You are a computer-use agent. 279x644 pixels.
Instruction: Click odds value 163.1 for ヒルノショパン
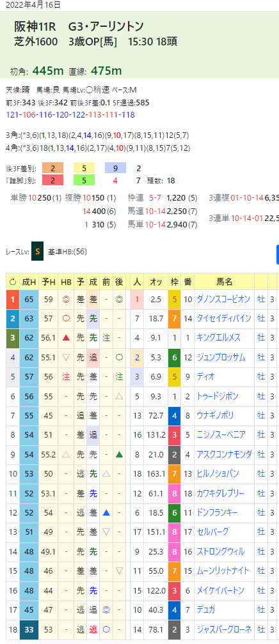[x=156, y=473]
